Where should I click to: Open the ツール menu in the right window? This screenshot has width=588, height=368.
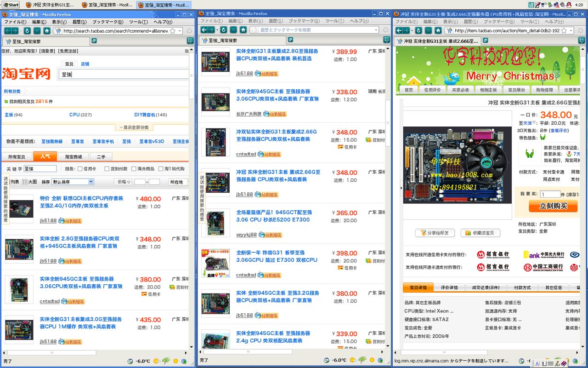tap(529, 21)
